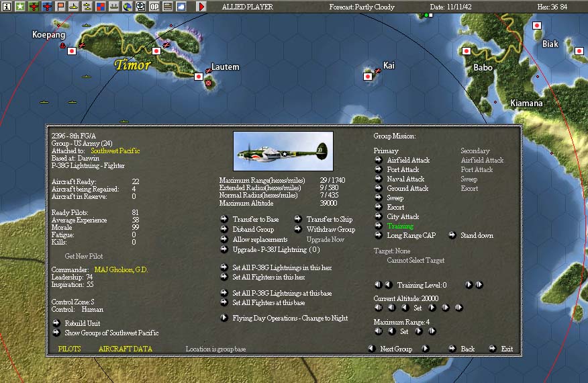Open the OP toolbar icon

pyautogui.click(x=154, y=7)
